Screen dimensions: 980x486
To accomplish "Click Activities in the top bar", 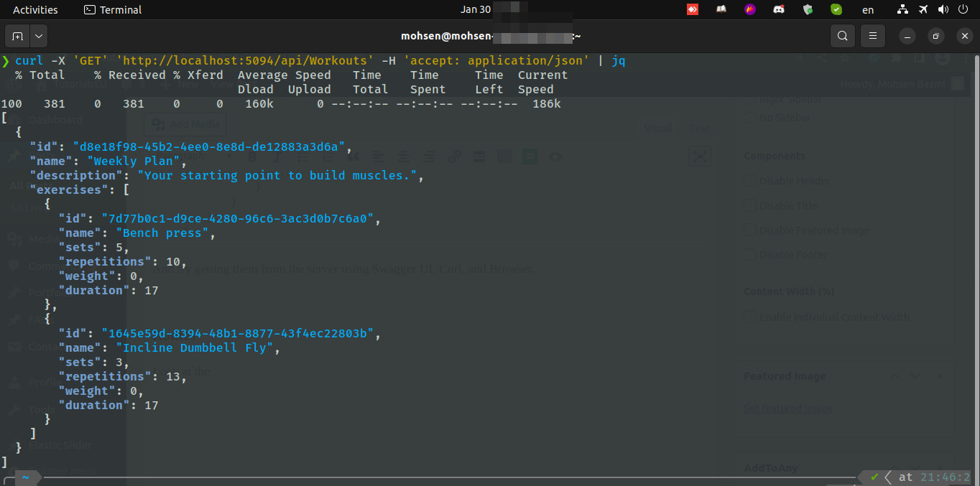I will (x=35, y=10).
